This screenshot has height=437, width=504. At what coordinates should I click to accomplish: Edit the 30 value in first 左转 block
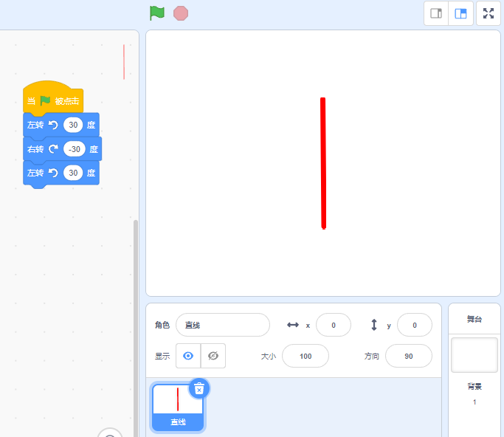(73, 125)
